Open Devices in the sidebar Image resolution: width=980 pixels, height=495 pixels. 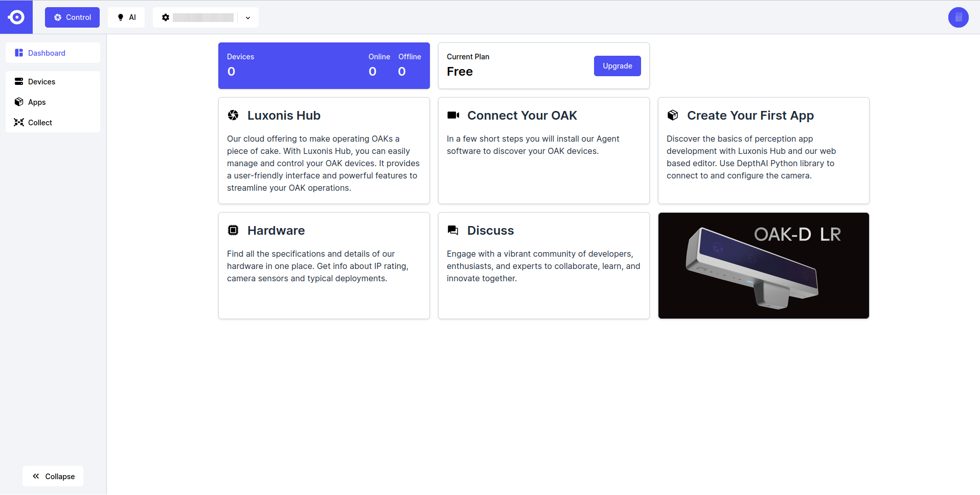coord(53,81)
